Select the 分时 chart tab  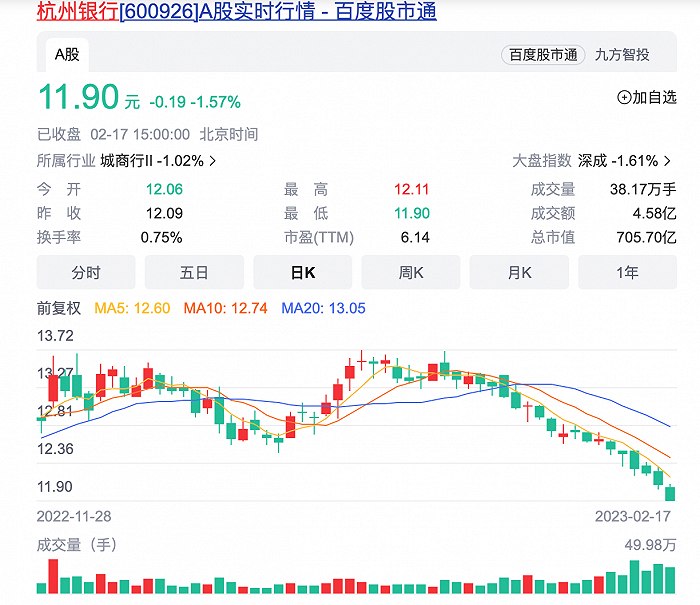click(86, 272)
